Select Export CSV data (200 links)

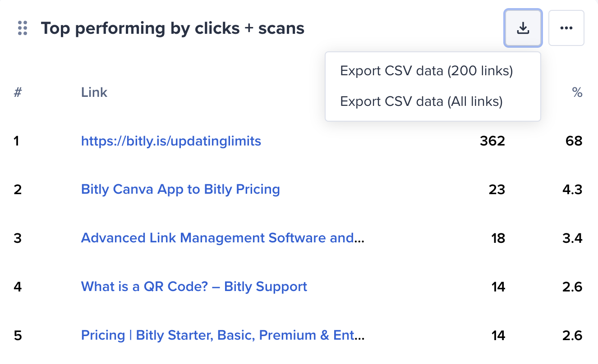point(427,71)
